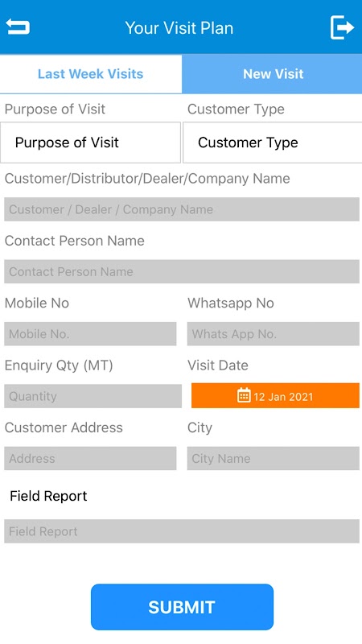Open the Customer Type dropdown
This screenshot has width=362, height=644.
[x=272, y=142]
